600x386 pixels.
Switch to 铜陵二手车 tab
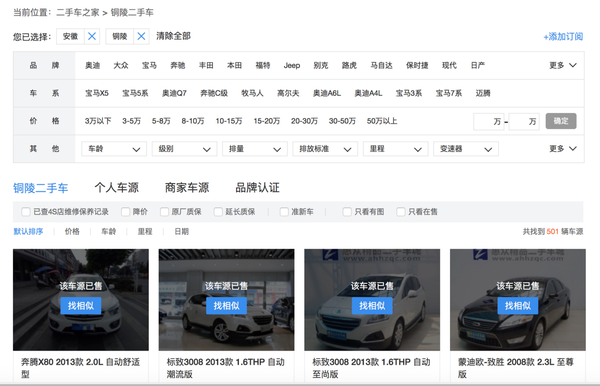pos(41,188)
